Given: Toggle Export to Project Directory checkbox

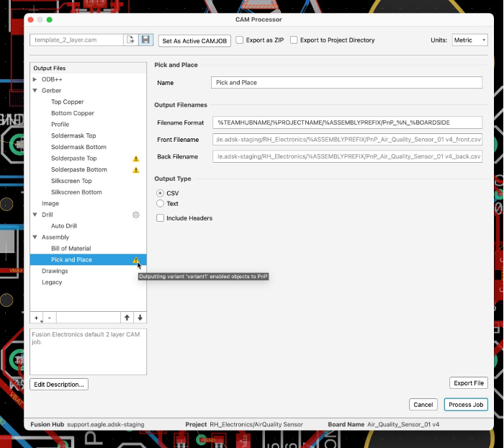Looking at the screenshot, I should [x=294, y=40].
